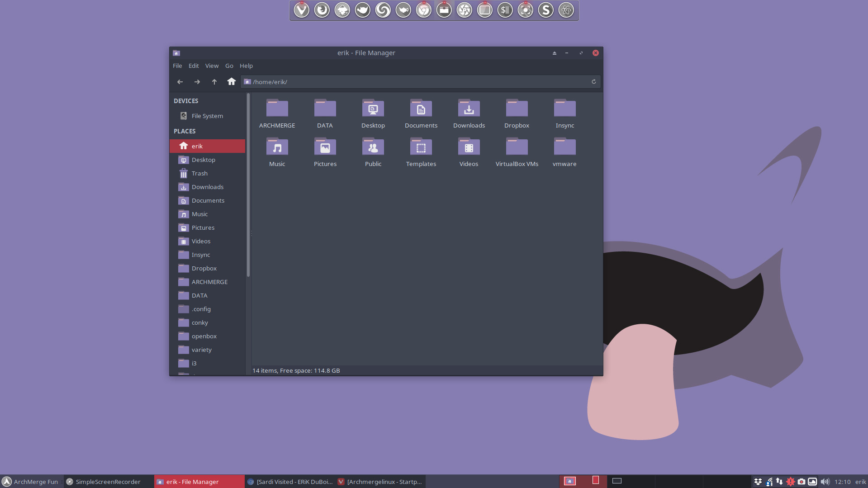
Task: Click the sidebar vertical scrollbar
Action: click(x=248, y=185)
